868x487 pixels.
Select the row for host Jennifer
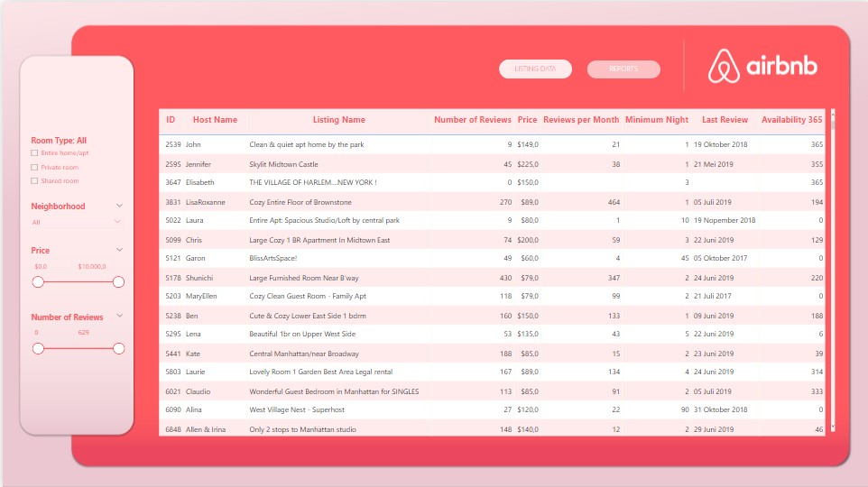[x=199, y=164]
